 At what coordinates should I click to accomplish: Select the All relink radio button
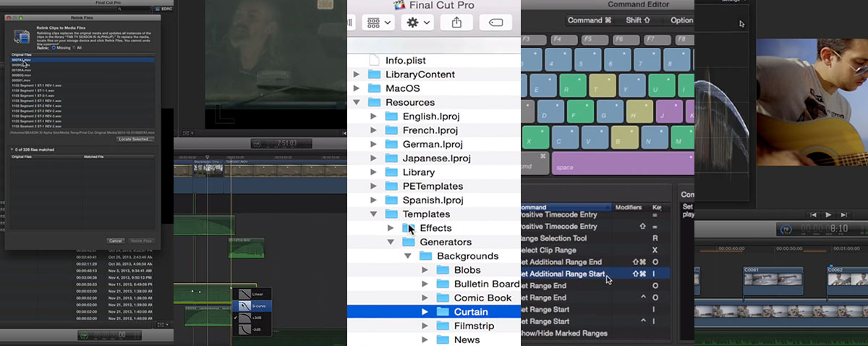pos(73,48)
